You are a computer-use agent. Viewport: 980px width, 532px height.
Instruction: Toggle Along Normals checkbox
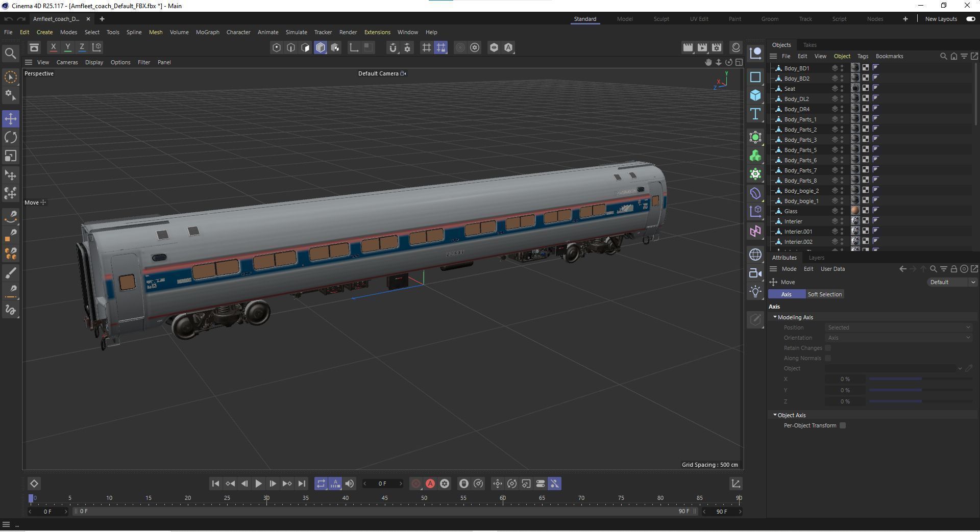(x=828, y=358)
